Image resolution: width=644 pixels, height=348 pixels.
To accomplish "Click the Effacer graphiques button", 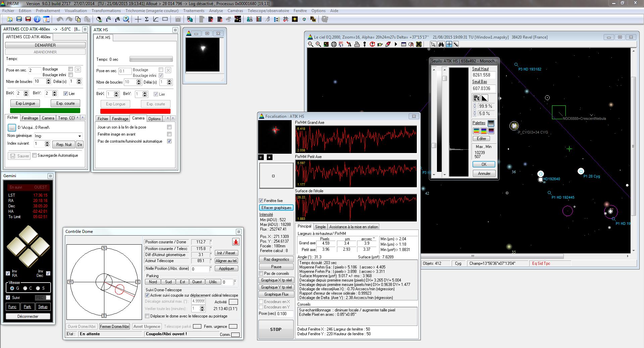I will point(276,208).
